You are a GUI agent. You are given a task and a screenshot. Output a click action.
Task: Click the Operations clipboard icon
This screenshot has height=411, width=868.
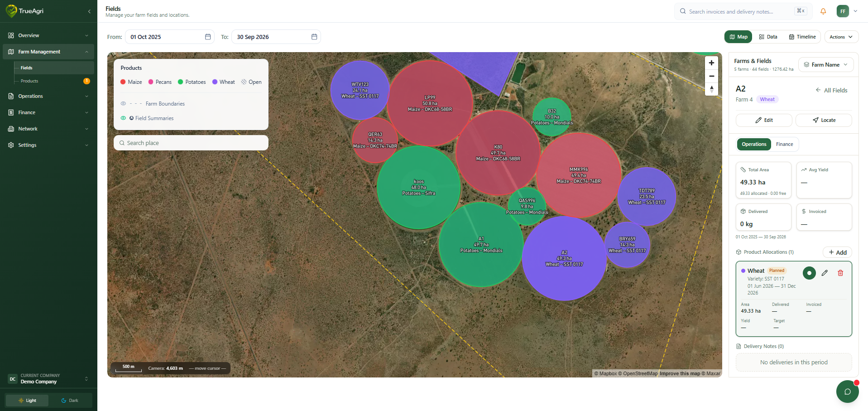[x=11, y=96]
